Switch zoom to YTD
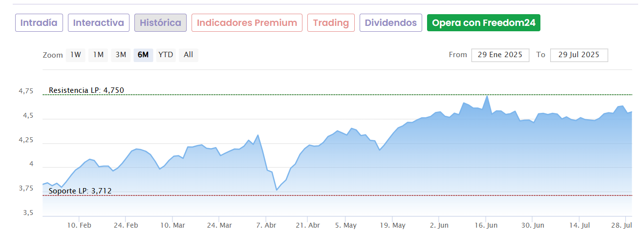Screen dimensions: 644x234 [166, 55]
